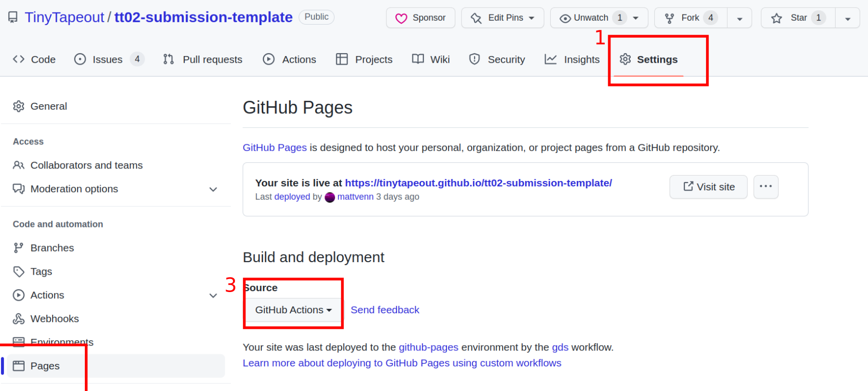Click the Tags icon in the sidebar
Screen dimensions: 868x391
(19, 271)
